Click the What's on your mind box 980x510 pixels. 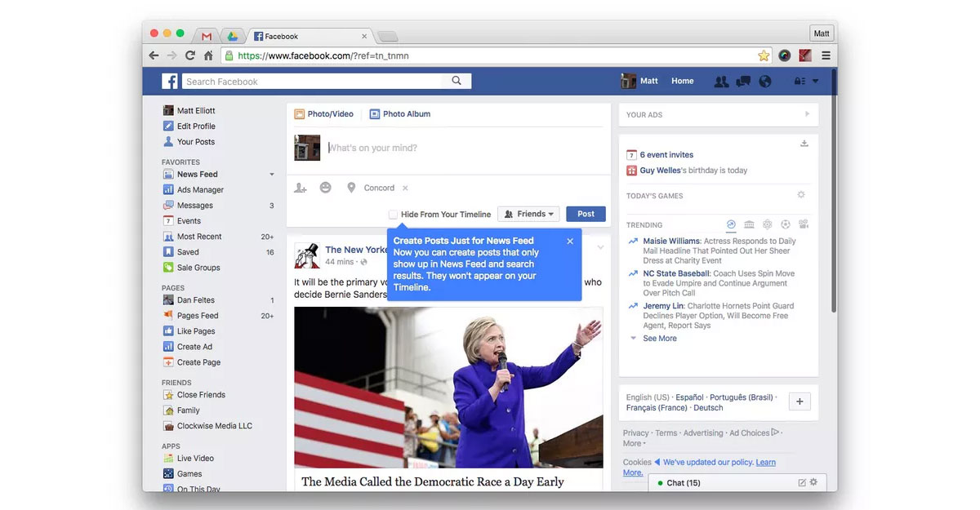click(x=465, y=148)
